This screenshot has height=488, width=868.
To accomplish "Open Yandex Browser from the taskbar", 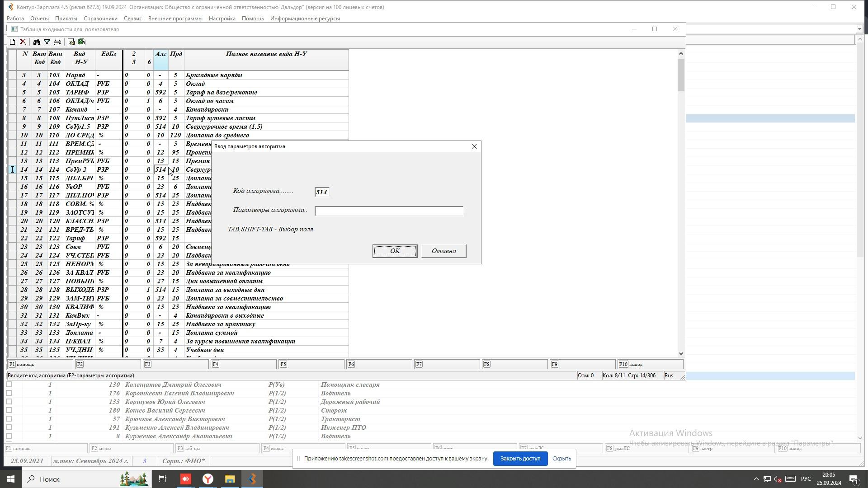I will coord(208,479).
